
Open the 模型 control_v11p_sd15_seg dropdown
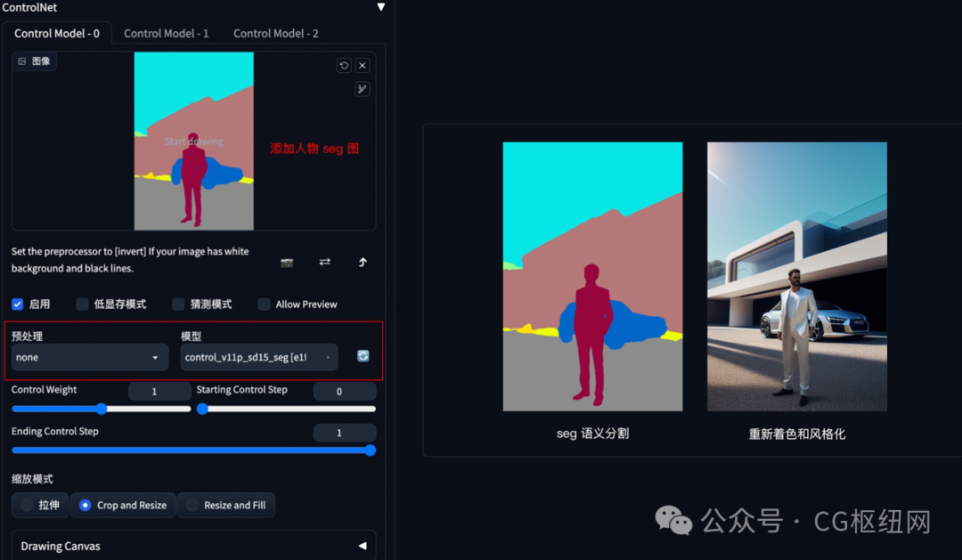[259, 357]
